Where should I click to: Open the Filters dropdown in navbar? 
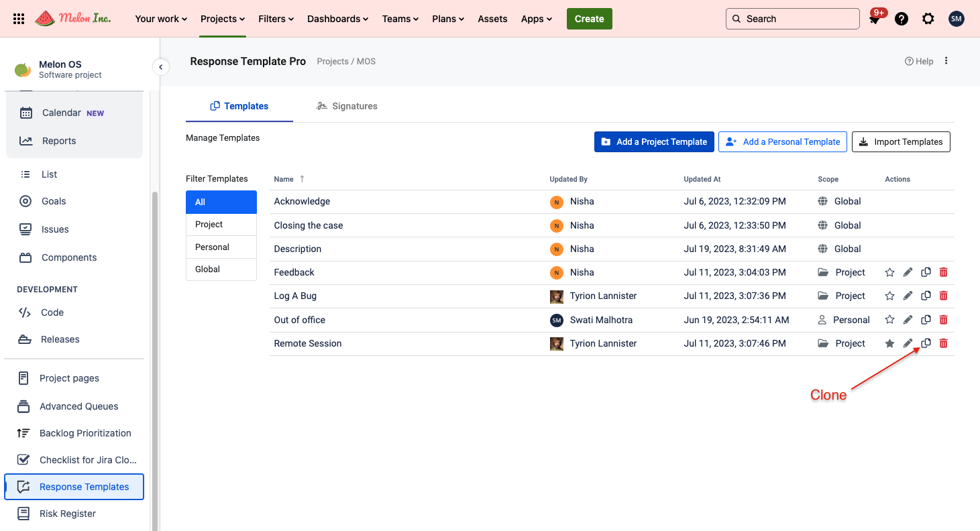(276, 19)
